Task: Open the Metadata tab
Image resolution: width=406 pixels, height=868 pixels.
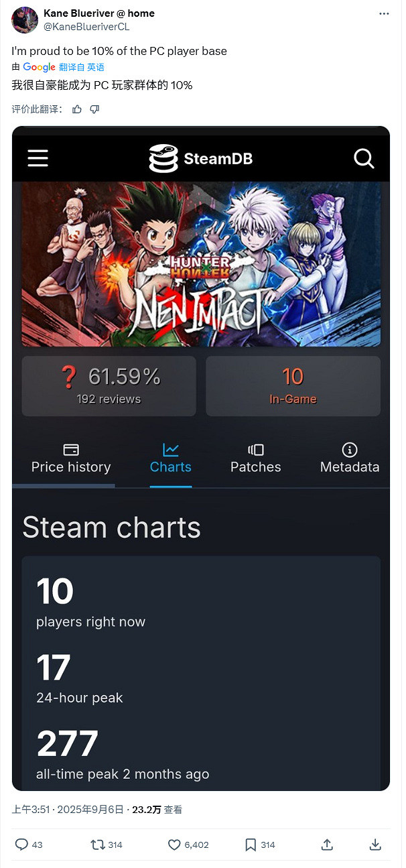Action: pos(349,458)
